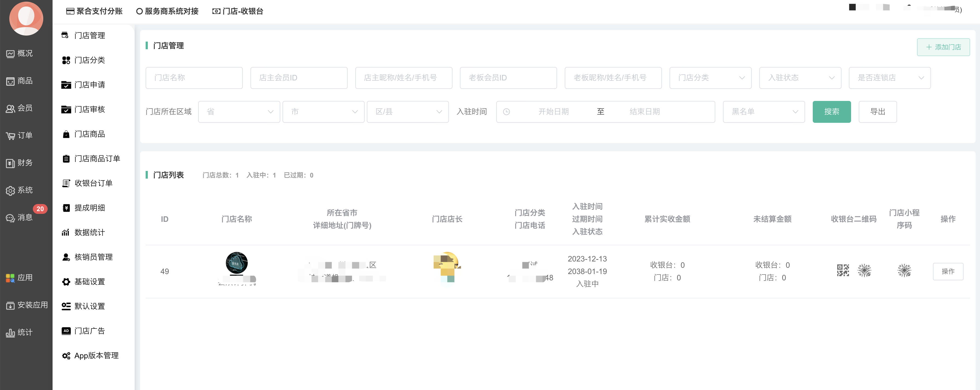Expand the 入驻状态 dropdown
This screenshot has height=390, width=980.
tap(800, 78)
